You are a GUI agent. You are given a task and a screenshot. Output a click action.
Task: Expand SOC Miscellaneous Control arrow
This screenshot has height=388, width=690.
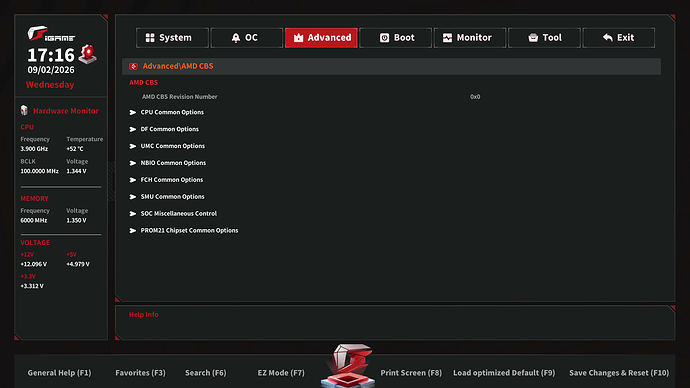click(132, 214)
